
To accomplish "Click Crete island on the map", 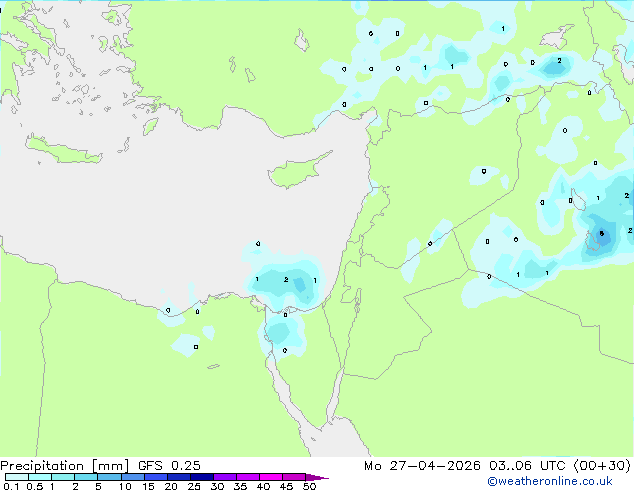I will (63, 150).
